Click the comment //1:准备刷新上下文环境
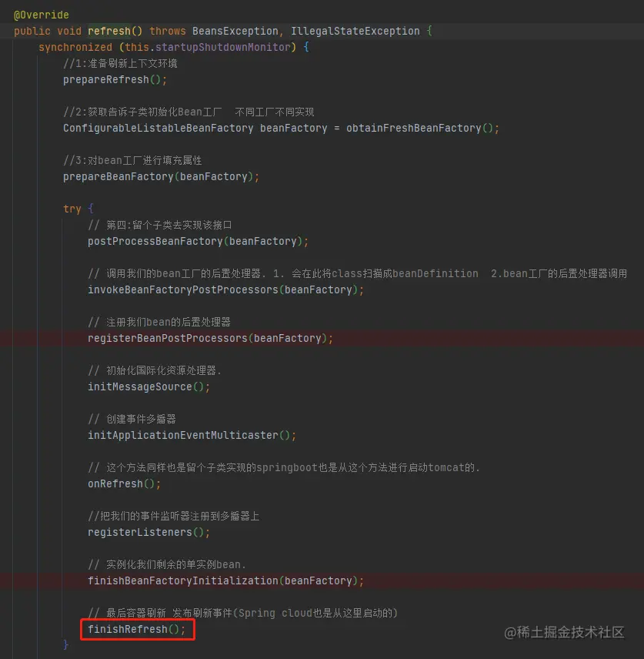 coord(120,63)
